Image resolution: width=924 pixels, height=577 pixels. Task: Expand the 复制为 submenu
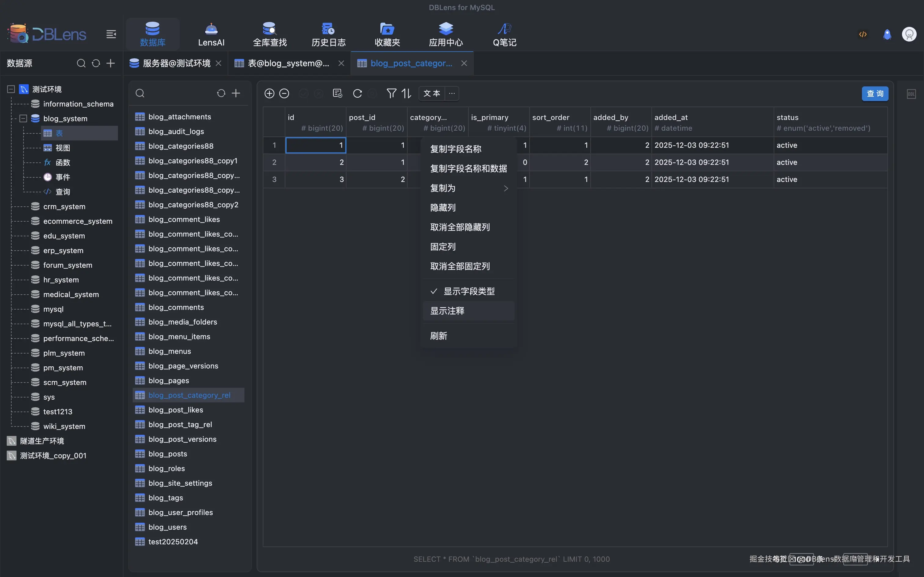click(469, 188)
